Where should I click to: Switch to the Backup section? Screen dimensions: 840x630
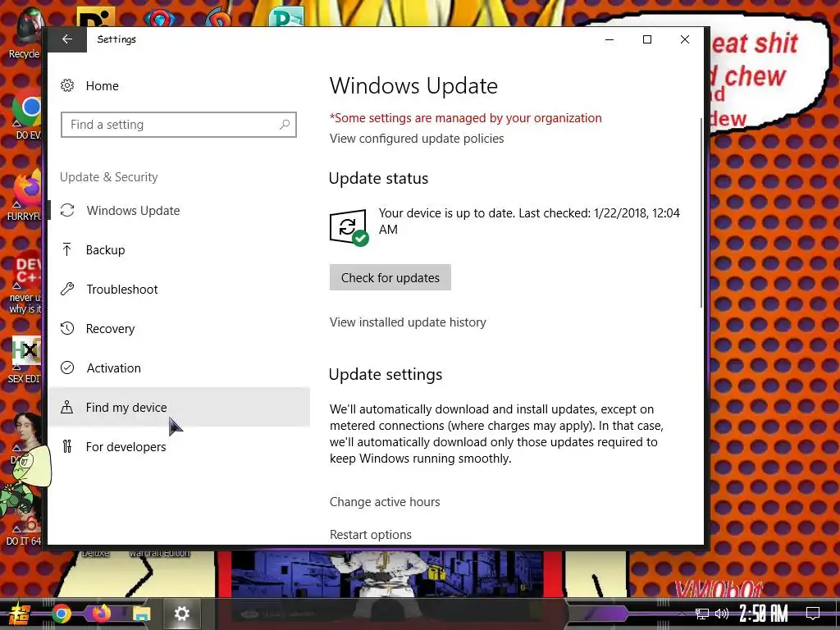coord(178,249)
